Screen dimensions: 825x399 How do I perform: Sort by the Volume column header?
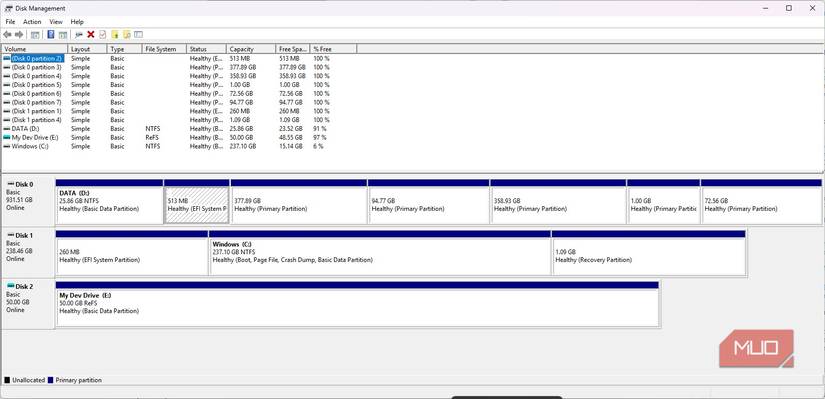[35, 49]
